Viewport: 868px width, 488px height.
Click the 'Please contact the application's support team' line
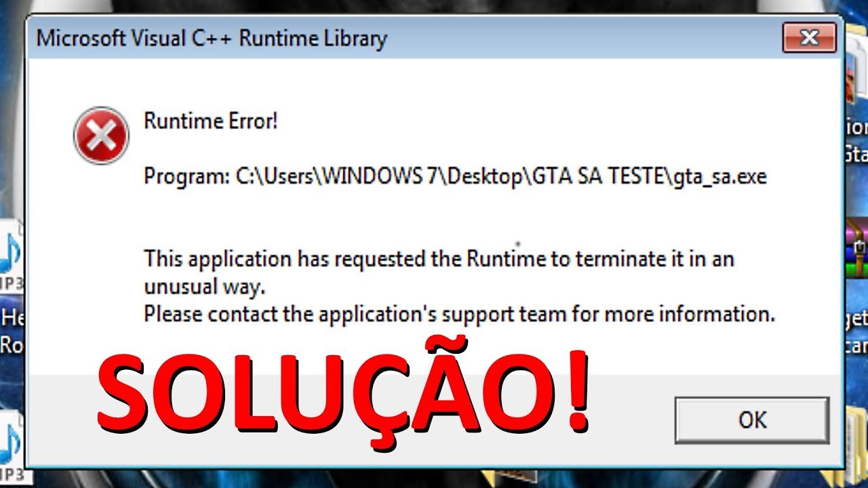[459, 314]
